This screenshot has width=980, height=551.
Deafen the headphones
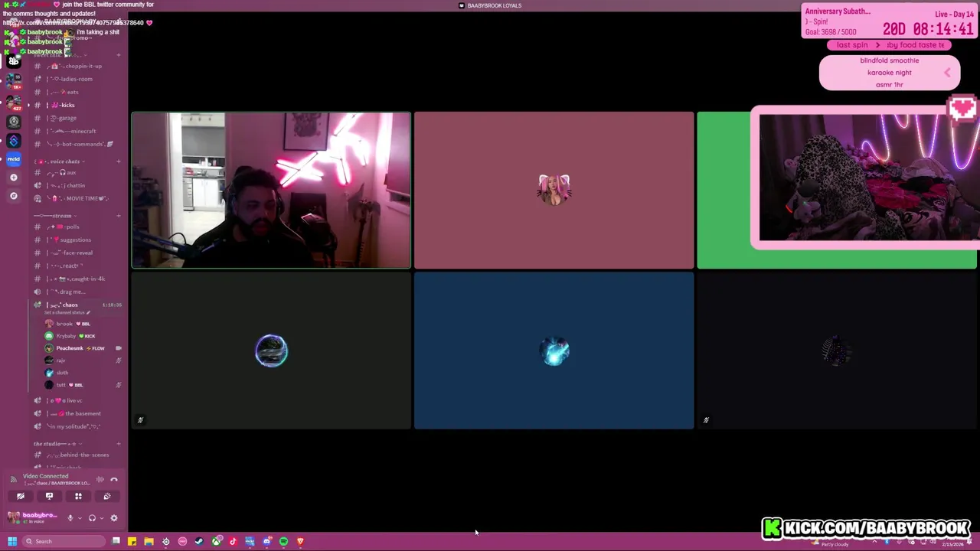(92, 518)
